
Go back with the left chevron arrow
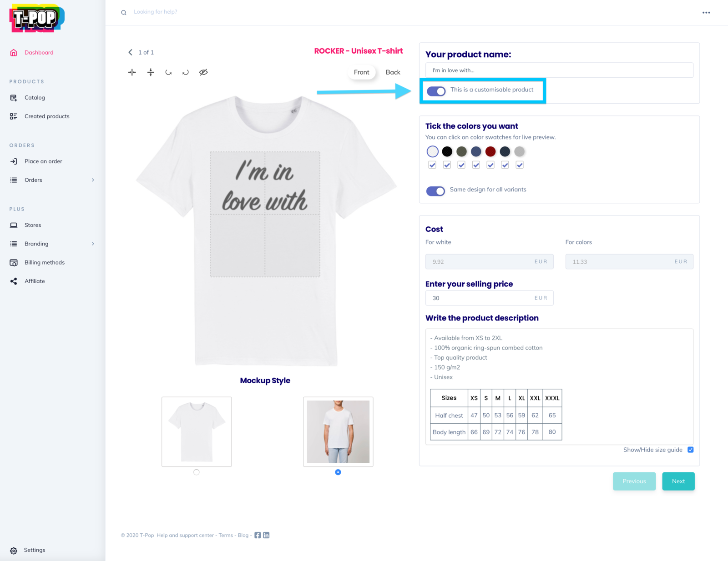coord(131,52)
